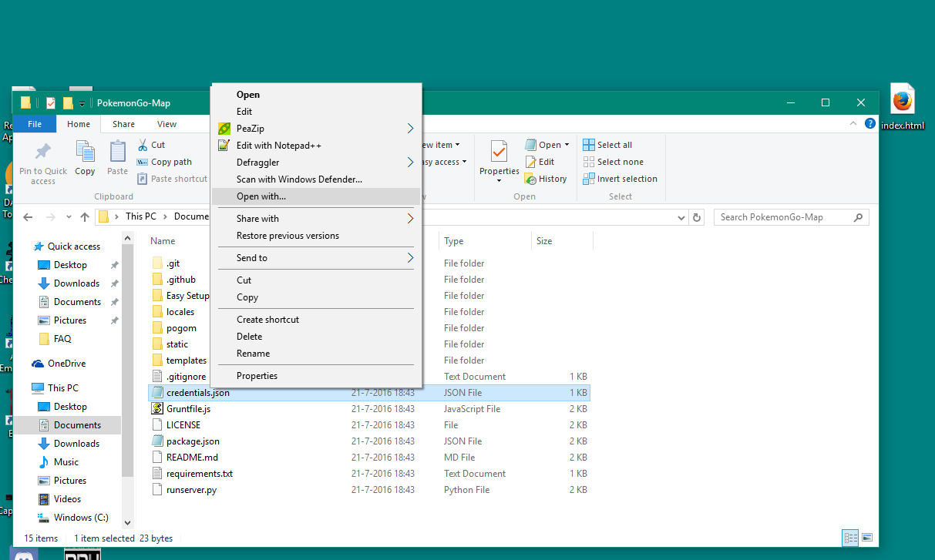Click the Up arrow navigation button

pyautogui.click(x=85, y=217)
